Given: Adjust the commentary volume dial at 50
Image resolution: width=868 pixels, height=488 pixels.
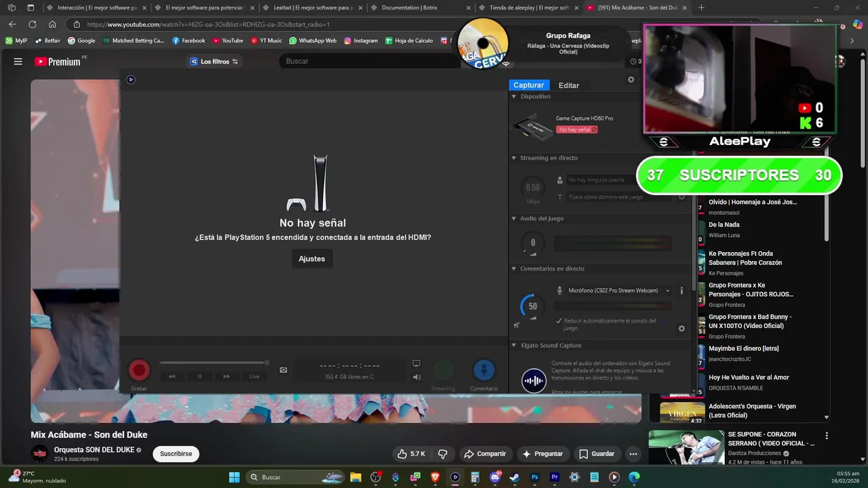Looking at the screenshot, I should point(533,306).
